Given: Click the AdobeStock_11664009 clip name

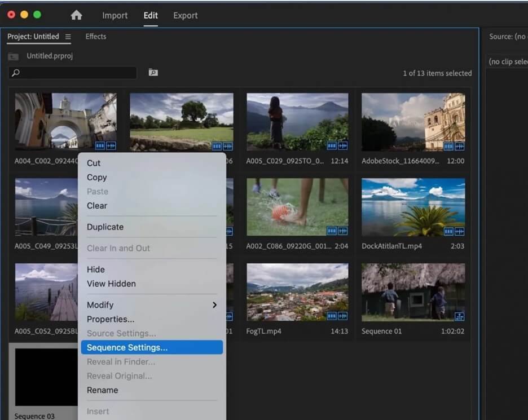Looking at the screenshot, I should point(401,161).
